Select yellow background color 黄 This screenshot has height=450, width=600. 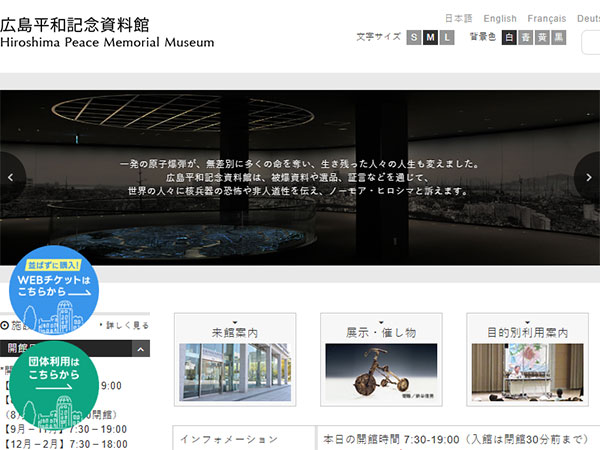(x=542, y=38)
